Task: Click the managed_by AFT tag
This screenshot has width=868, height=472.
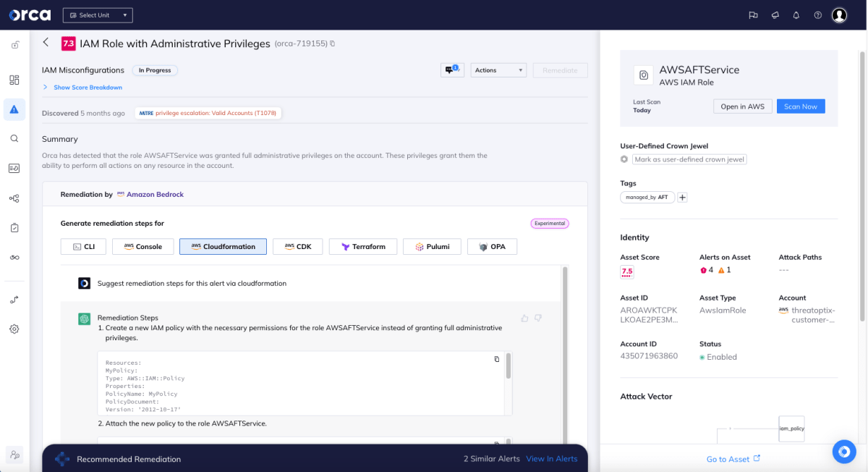Action: pyautogui.click(x=647, y=197)
